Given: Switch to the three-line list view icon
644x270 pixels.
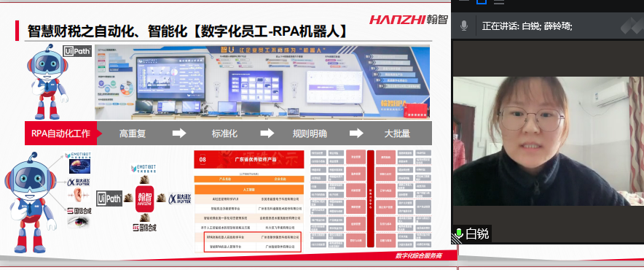Looking at the screenshot, I should pyautogui.click(x=498, y=1).
